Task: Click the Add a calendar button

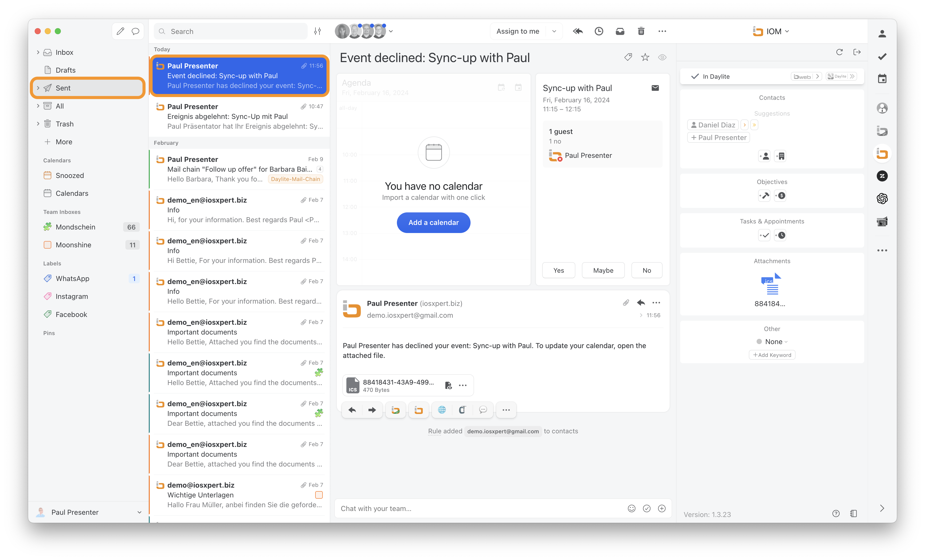Action: pos(434,222)
